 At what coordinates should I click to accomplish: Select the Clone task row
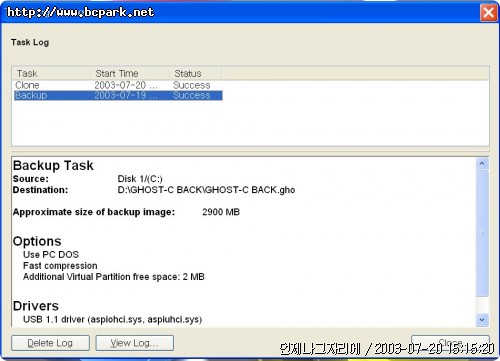point(118,85)
